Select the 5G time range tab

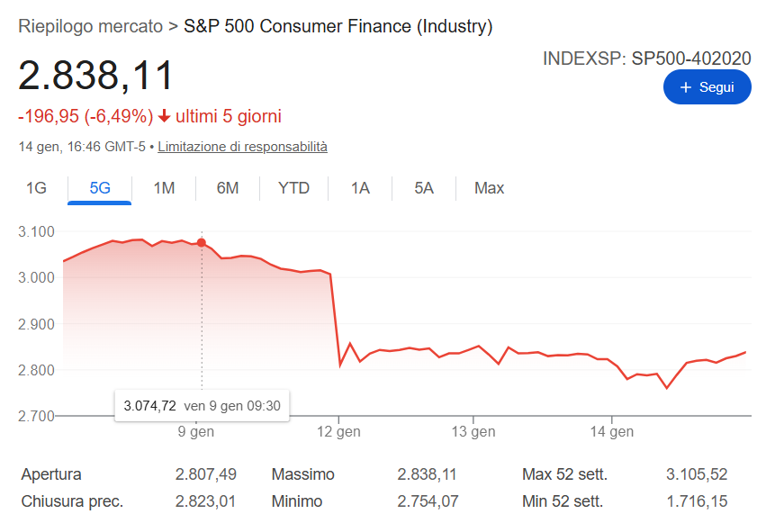click(100, 188)
